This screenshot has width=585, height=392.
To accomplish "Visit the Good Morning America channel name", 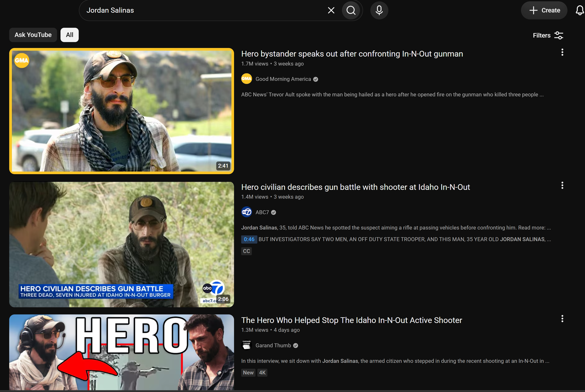I will coord(283,79).
